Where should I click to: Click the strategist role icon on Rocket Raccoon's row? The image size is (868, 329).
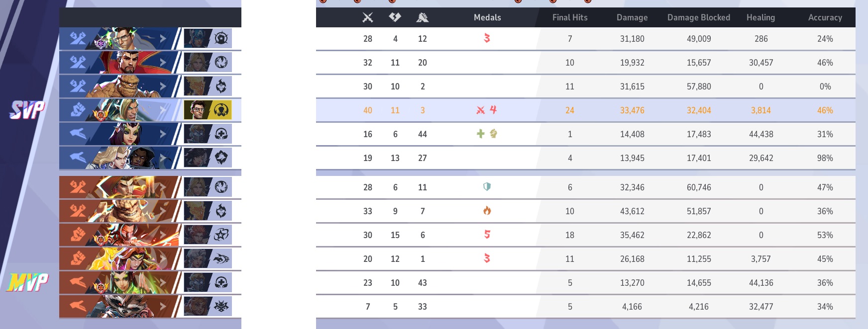point(78,306)
